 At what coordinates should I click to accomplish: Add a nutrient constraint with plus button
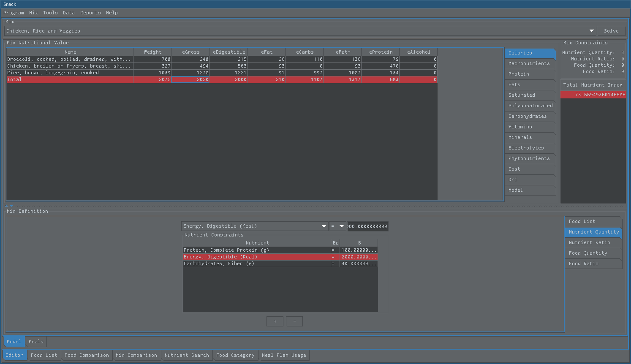coord(275,321)
